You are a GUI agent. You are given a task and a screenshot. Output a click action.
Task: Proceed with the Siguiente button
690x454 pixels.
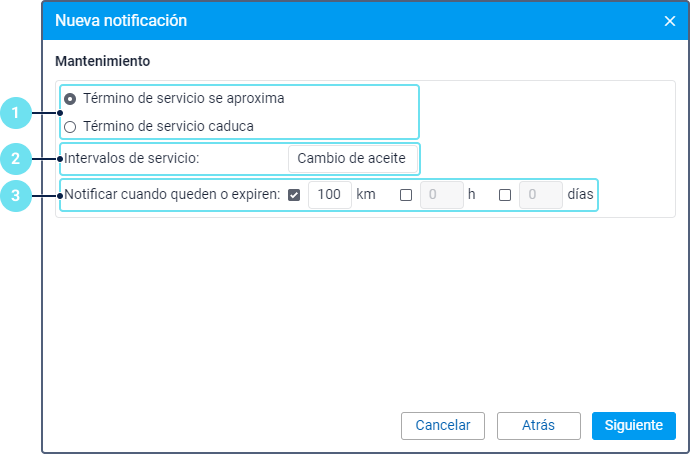click(x=634, y=425)
